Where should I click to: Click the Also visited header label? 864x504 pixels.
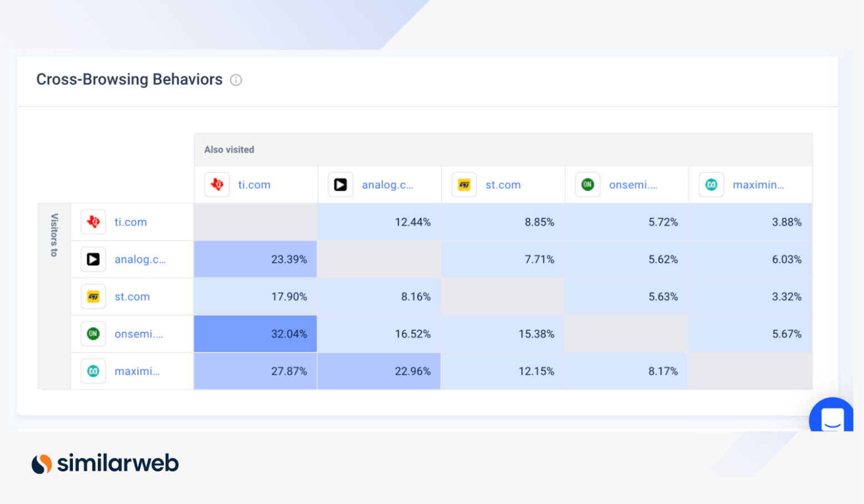click(x=229, y=150)
